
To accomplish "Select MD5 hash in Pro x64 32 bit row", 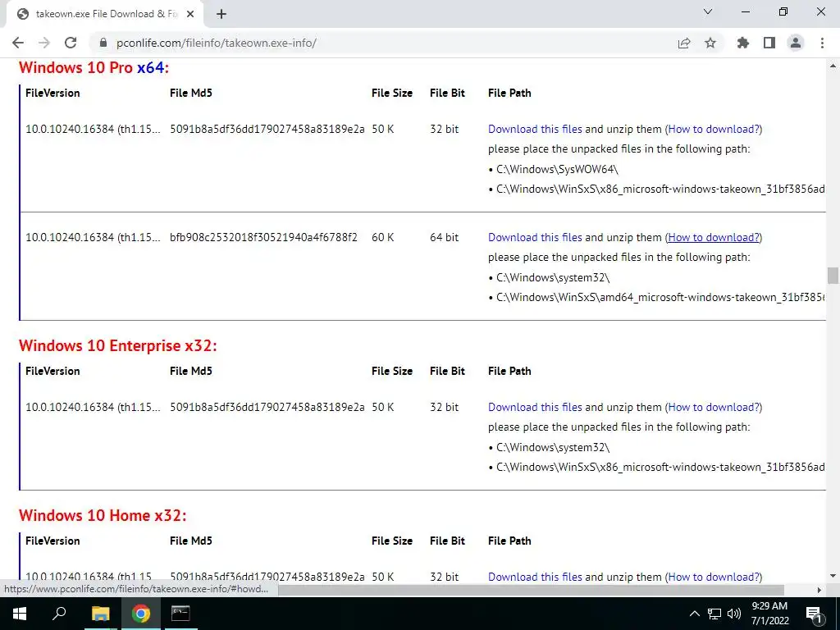I will click(267, 129).
